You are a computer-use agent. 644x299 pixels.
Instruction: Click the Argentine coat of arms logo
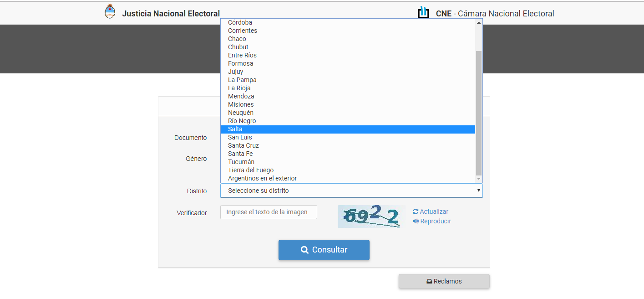(x=110, y=12)
